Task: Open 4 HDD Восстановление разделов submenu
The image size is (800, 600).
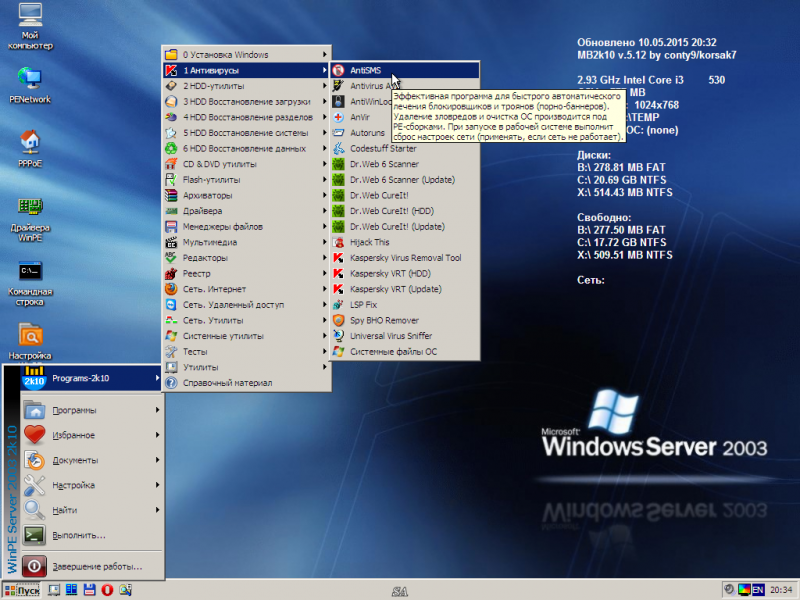Action: click(247, 117)
